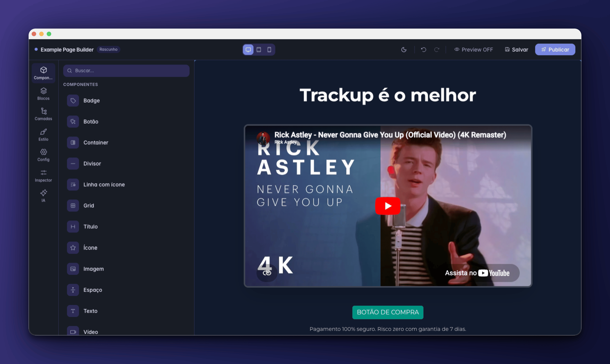Viewport: 610px width, 364px height.
Task: Click the Publicar button
Action: [555, 50]
